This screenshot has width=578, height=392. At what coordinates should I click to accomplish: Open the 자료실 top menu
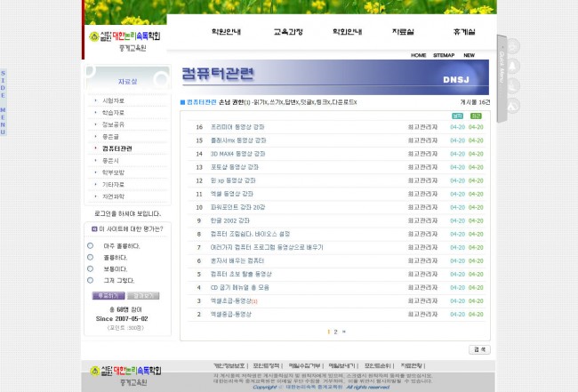[403, 32]
